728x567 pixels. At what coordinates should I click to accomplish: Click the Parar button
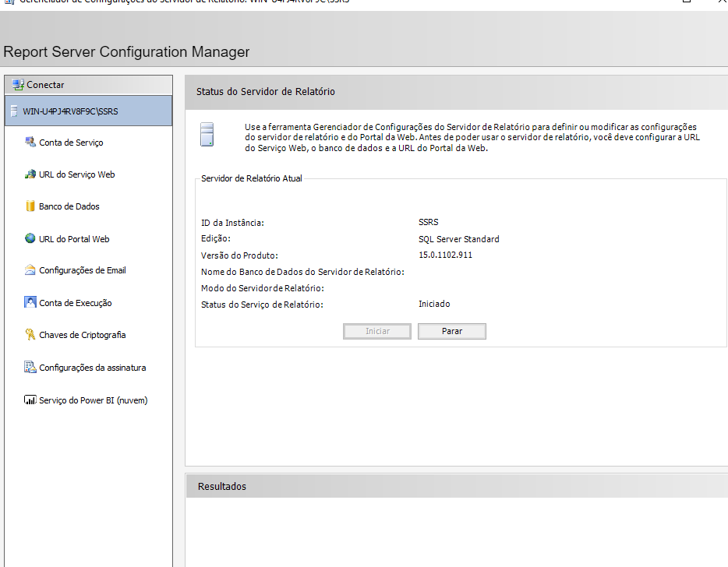click(x=452, y=331)
